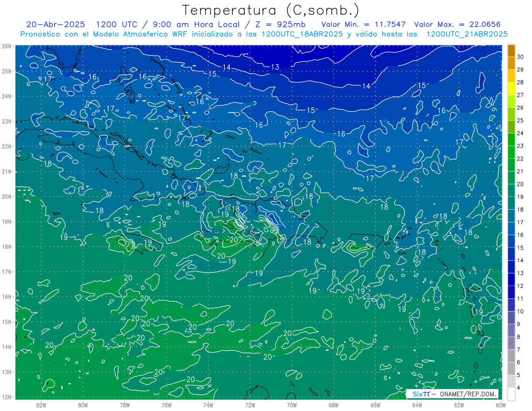This screenshot has width=532, height=411.
Task: Click the 'Valor Max. = 22.0656' readout
Action: pos(458,24)
